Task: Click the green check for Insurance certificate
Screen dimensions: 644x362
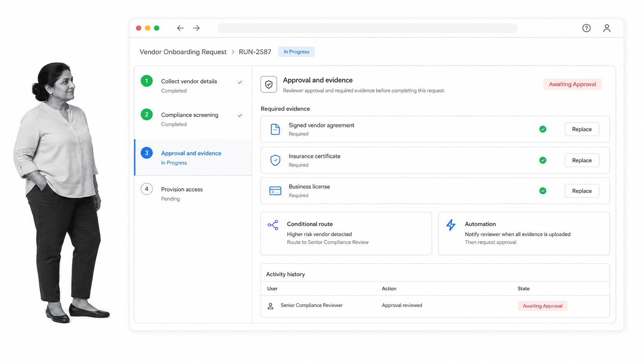Action: (543, 160)
